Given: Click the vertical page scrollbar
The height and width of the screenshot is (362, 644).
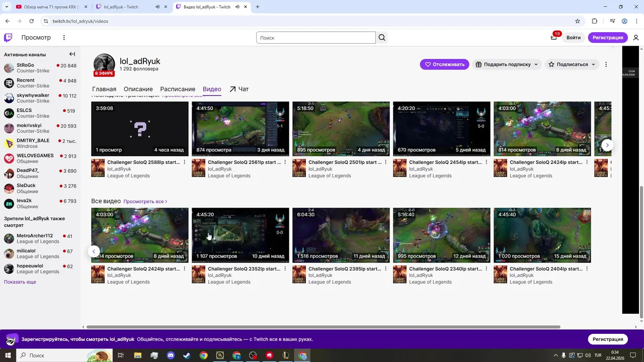Looking at the screenshot, I should pos(641,251).
